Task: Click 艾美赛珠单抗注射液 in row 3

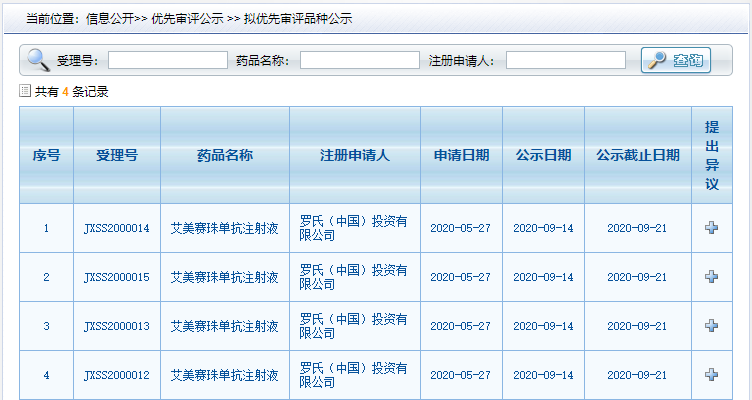Action: click(224, 326)
